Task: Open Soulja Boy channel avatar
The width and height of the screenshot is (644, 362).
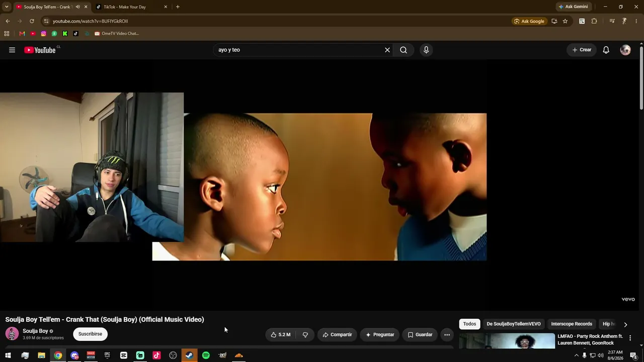Action: click(12, 334)
